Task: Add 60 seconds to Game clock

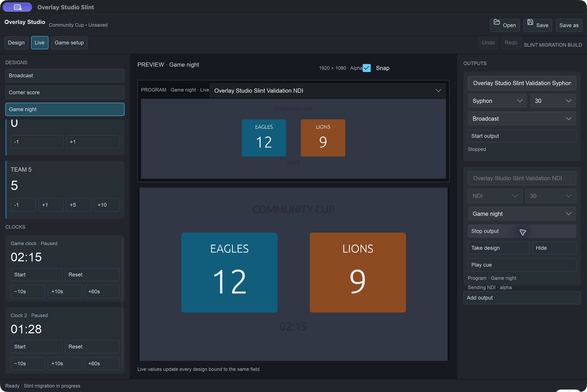Action: (x=102, y=292)
